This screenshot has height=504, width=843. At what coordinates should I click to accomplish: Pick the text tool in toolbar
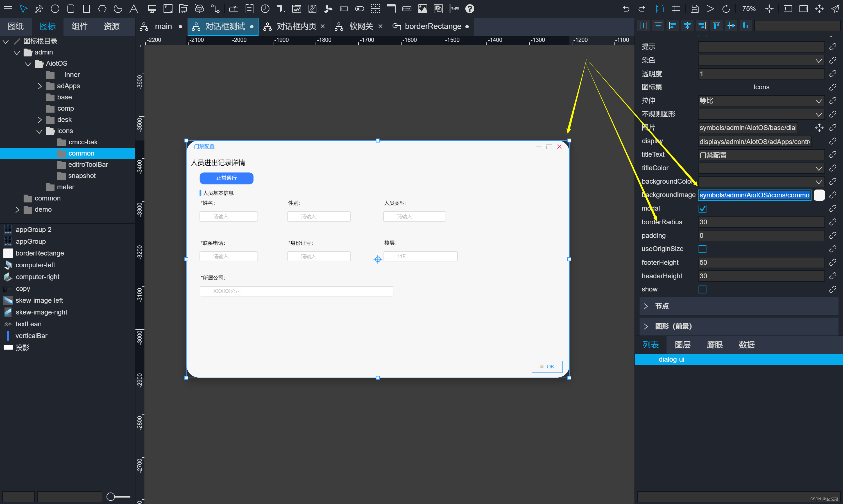133,9
